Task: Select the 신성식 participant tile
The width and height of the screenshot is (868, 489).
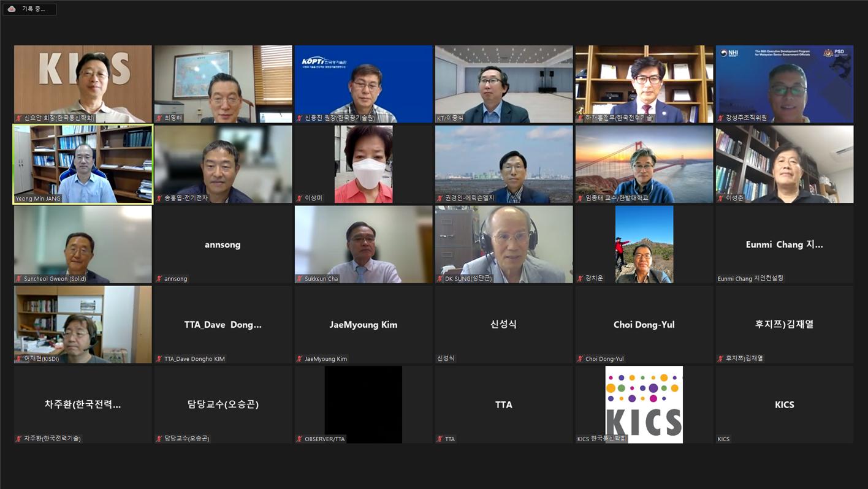Action: [x=504, y=324]
